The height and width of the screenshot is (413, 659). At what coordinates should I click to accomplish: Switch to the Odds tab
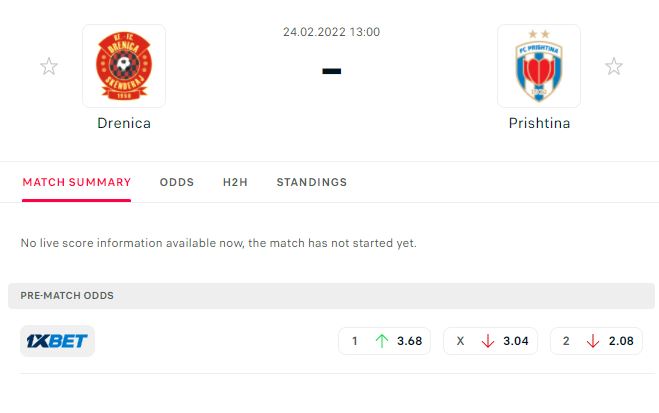177,182
